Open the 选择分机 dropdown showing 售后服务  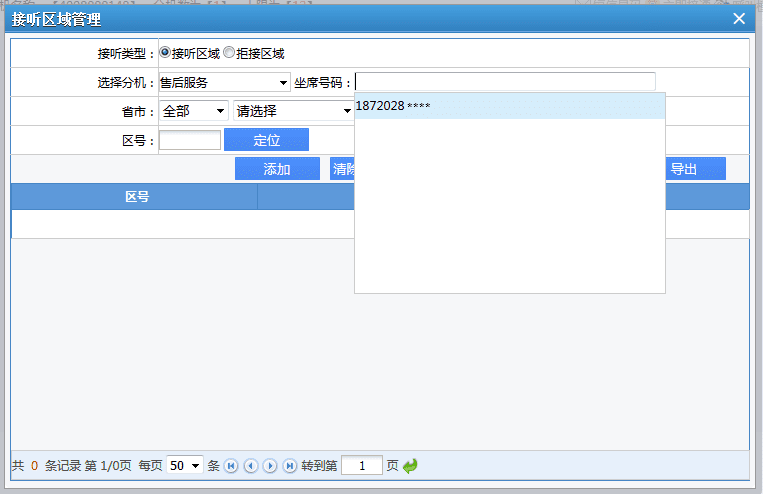point(224,82)
